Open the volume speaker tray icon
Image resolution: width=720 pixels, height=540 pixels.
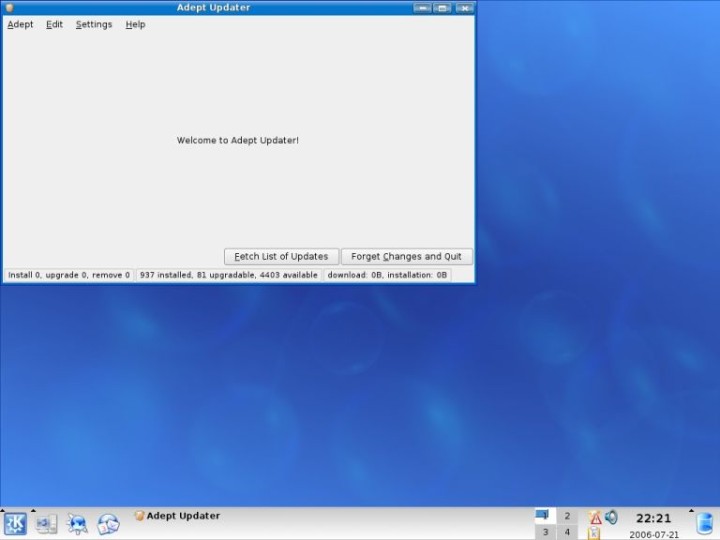[x=611, y=518]
